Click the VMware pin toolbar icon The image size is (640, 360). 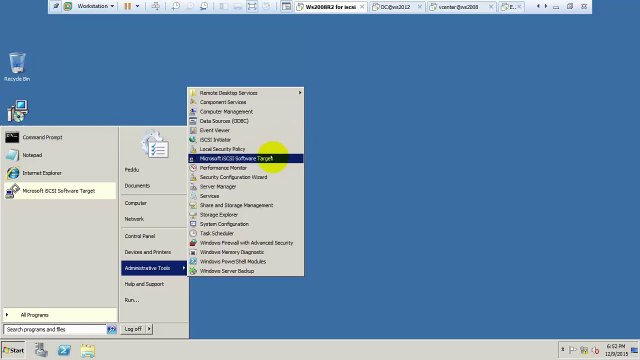(x=56, y=6)
